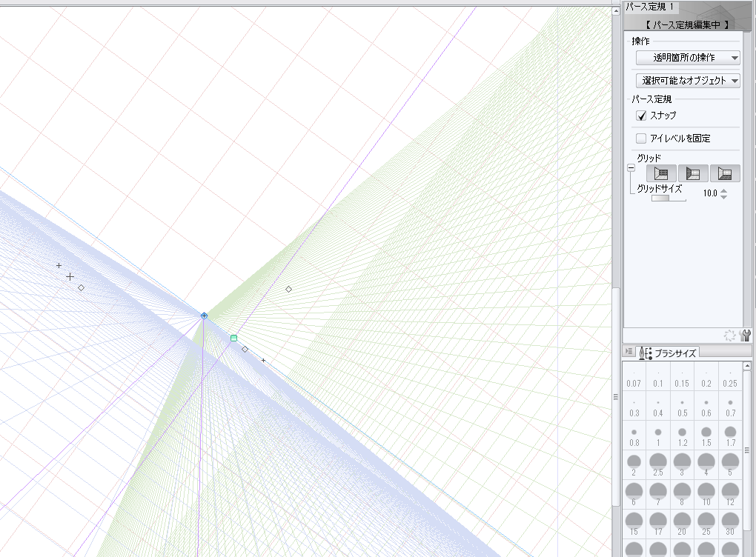This screenshot has width=756, height=557.
Task: Choose brush size 2
Action: 634,465
